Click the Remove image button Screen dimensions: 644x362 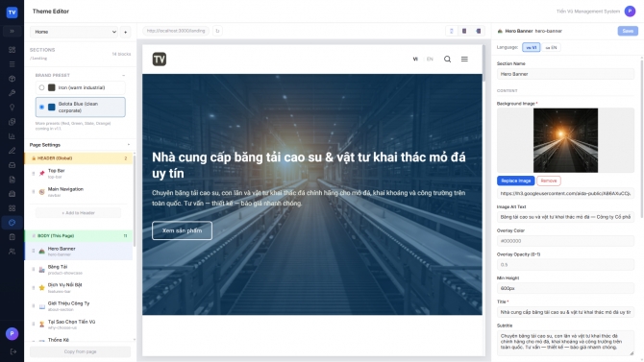[x=549, y=181]
